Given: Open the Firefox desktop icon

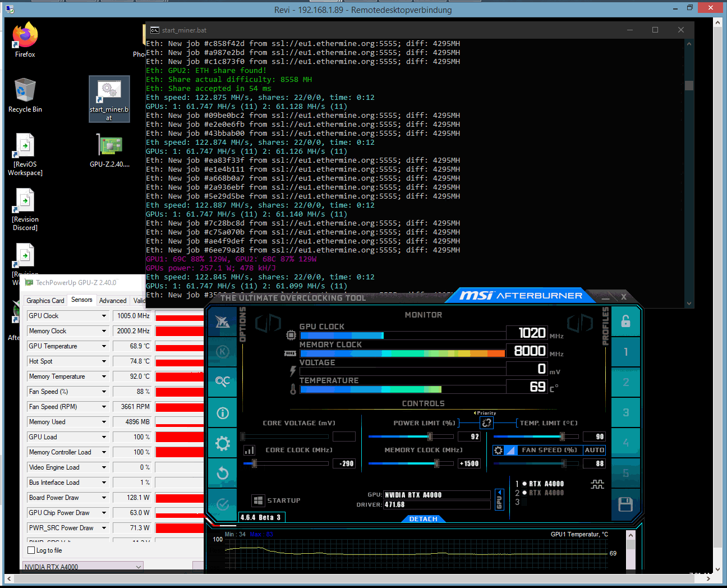Looking at the screenshot, I should click(25, 39).
